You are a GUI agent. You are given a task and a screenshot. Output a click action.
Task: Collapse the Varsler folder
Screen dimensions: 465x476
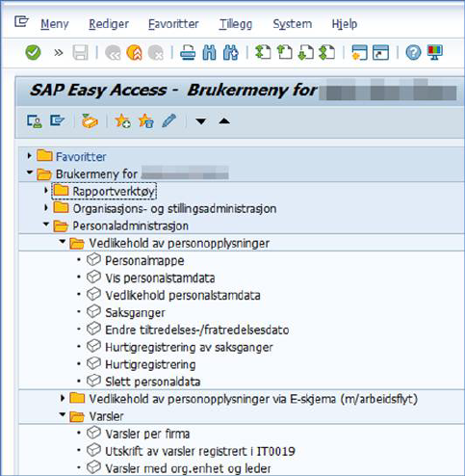(x=63, y=414)
